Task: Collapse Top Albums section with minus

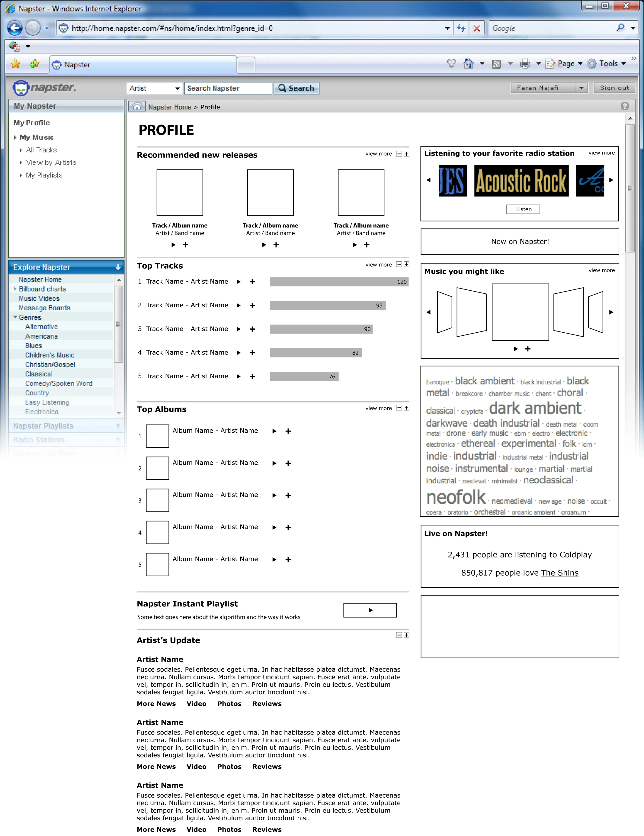Action: pyautogui.click(x=399, y=408)
